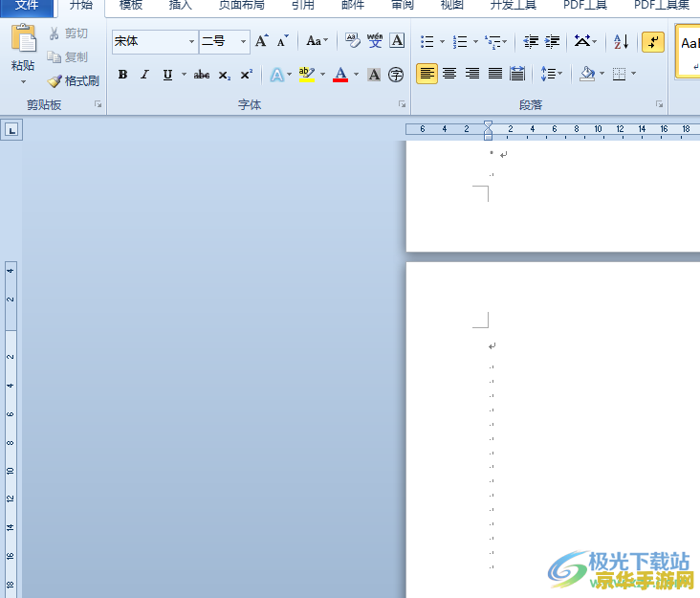Select the Format Painter (格式刷) tool
The image size is (700, 598).
[x=74, y=81]
